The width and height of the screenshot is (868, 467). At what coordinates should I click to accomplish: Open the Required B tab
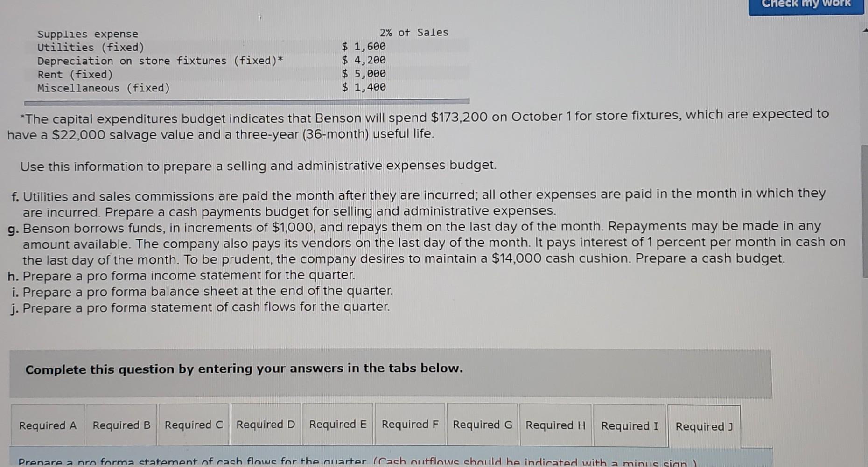[x=121, y=425]
